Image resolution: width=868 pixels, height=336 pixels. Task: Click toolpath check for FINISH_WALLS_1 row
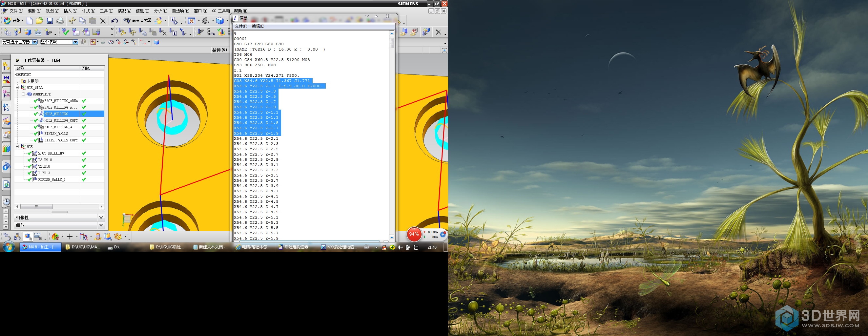pos(84,179)
